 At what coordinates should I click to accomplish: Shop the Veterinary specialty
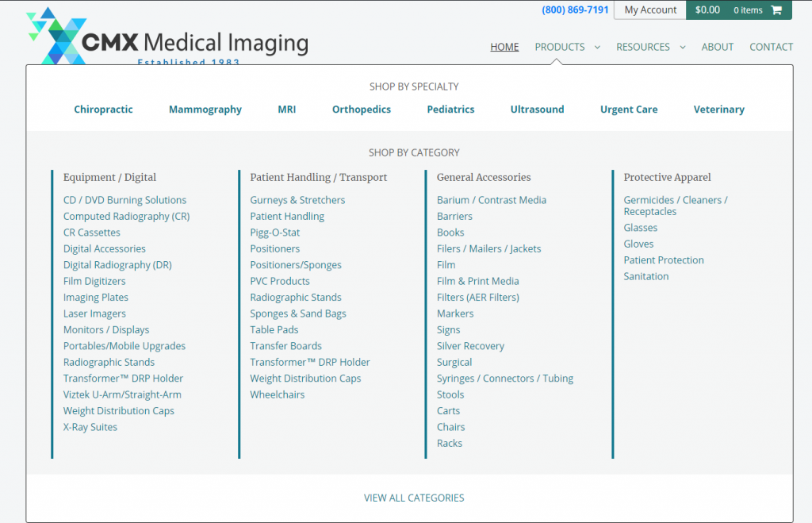718,110
